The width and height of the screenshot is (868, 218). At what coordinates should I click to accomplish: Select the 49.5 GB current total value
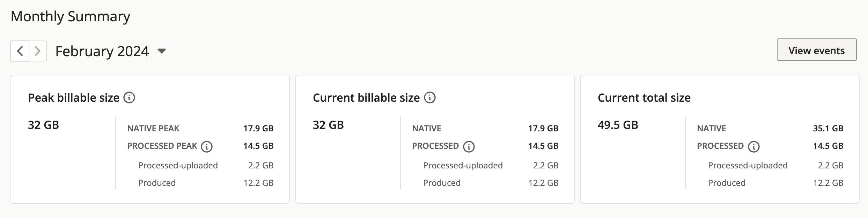point(618,125)
